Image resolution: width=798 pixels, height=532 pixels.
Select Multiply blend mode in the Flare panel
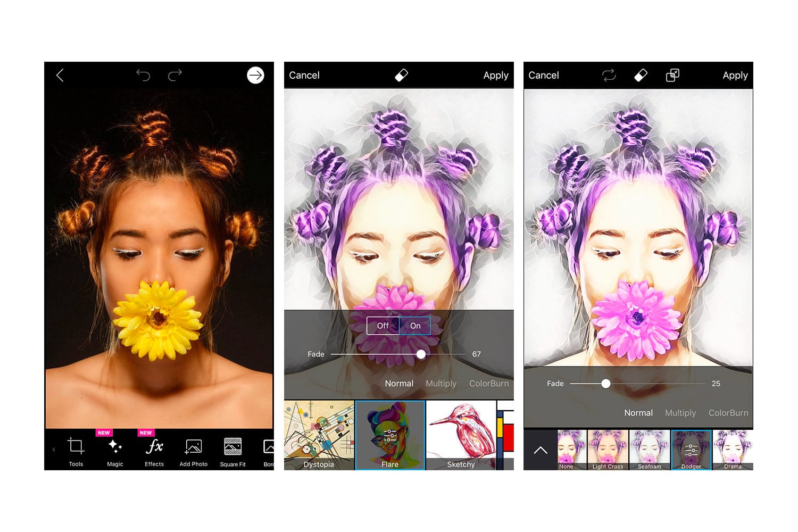[441, 384]
